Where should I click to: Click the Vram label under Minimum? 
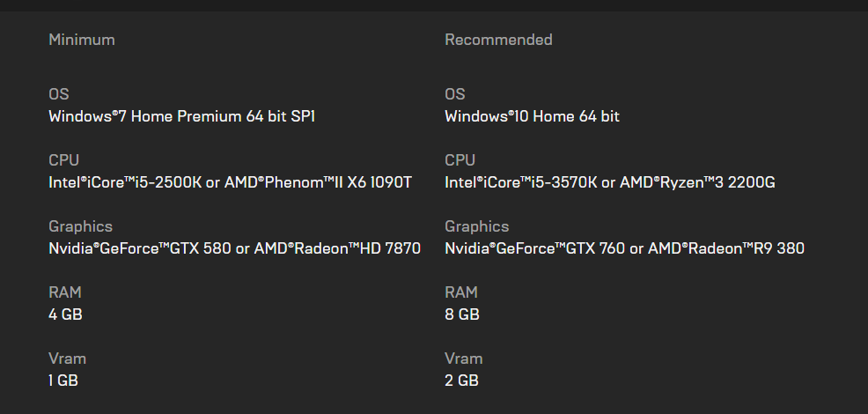pyautogui.click(x=67, y=359)
